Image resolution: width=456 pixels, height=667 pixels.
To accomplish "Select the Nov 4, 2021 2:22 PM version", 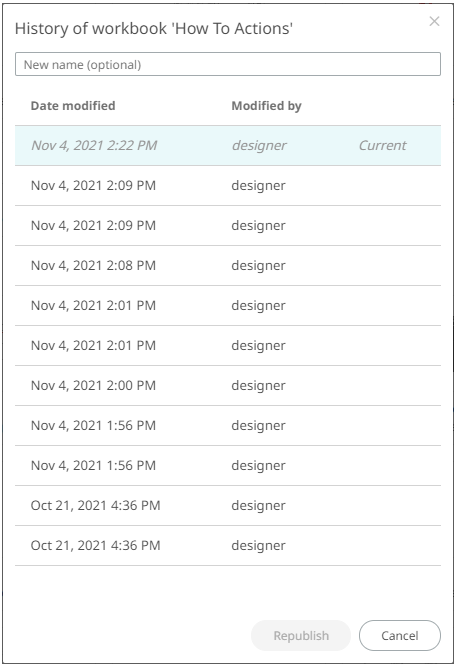I will tap(228, 145).
